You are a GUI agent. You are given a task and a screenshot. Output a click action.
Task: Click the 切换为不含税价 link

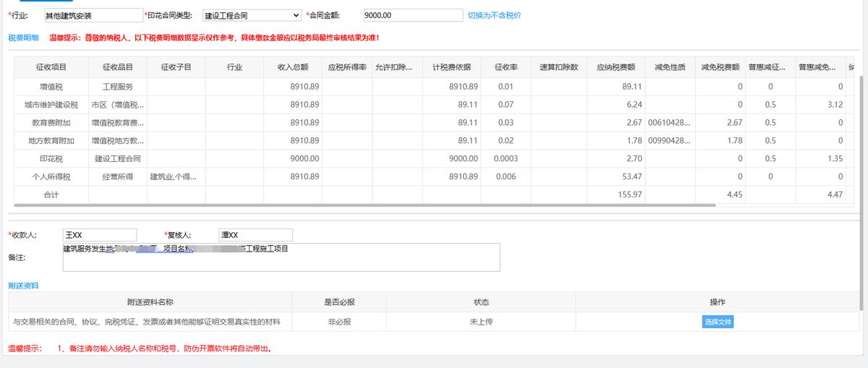pyautogui.click(x=494, y=15)
